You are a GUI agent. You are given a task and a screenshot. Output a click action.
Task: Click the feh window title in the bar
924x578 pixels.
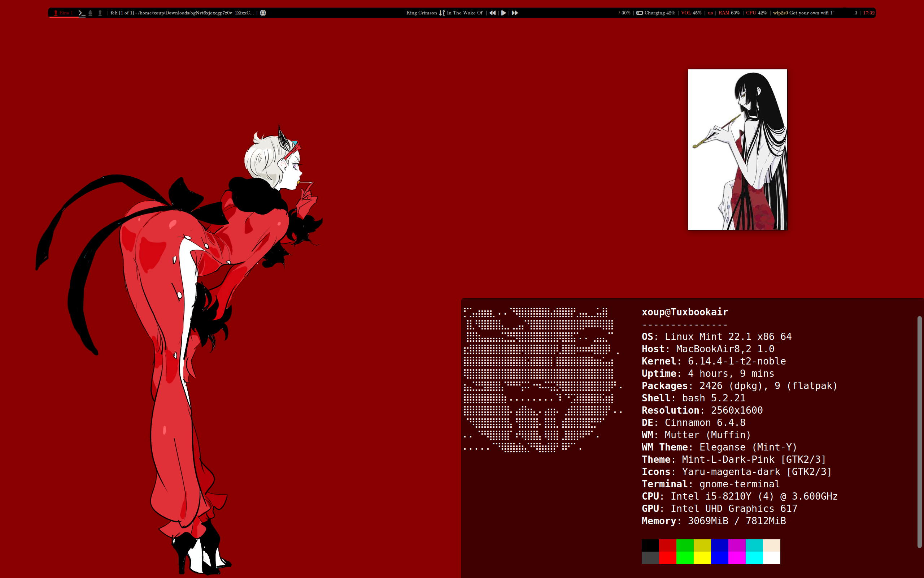pyautogui.click(x=182, y=13)
